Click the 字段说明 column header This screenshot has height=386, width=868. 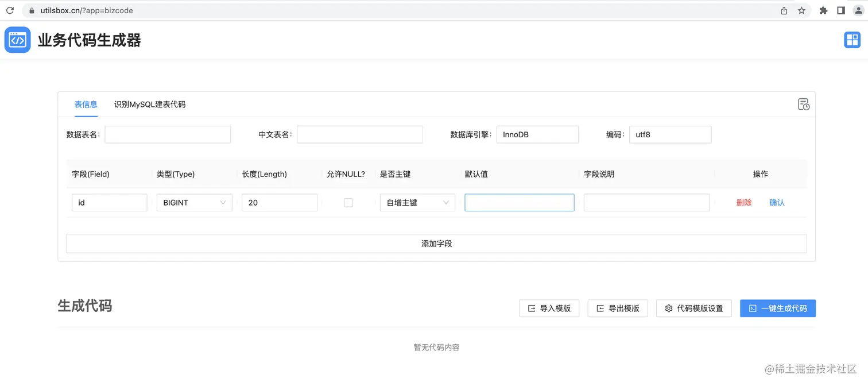pos(599,174)
